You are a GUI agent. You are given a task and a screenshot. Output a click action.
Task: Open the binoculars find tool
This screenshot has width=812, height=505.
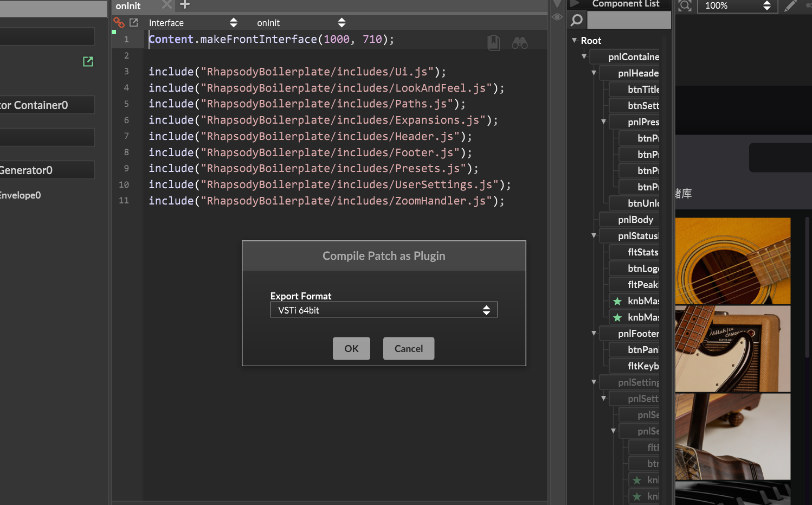[519, 43]
